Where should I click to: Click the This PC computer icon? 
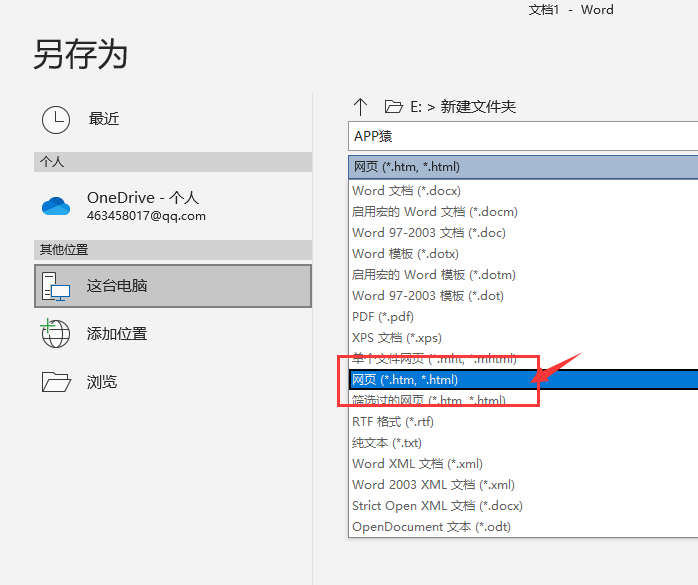[x=56, y=286]
